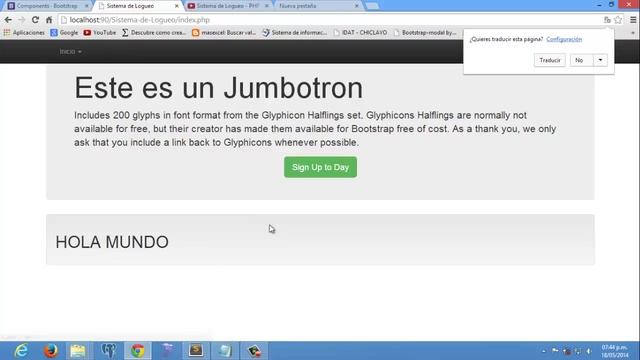
Task: Open the Google bookmark
Action: (64, 32)
